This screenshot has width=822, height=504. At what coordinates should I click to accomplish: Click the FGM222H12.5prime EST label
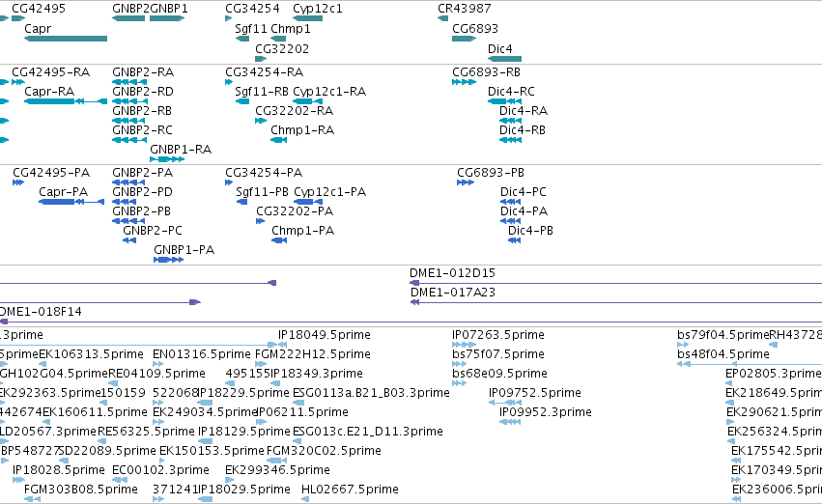pos(313,354)
